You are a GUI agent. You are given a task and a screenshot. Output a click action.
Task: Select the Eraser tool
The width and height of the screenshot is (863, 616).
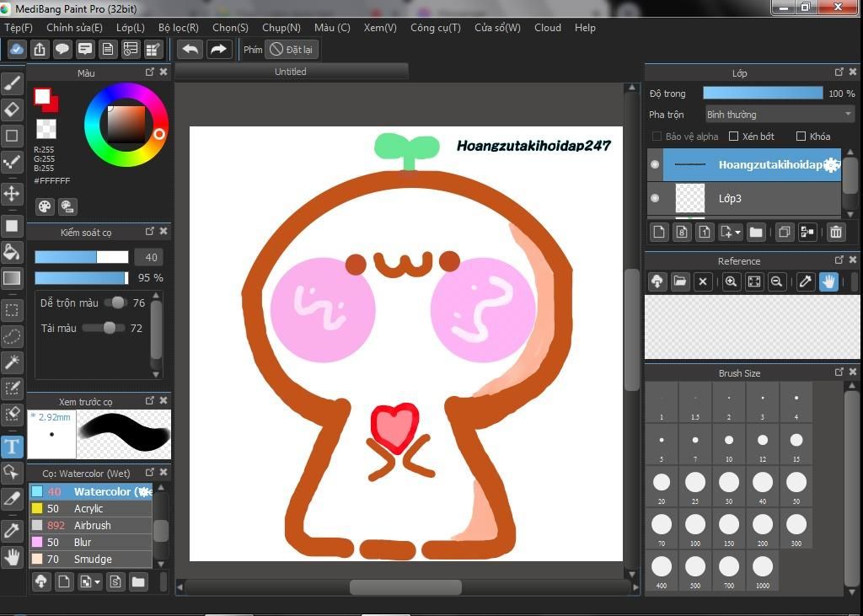(x=12, y=110)
